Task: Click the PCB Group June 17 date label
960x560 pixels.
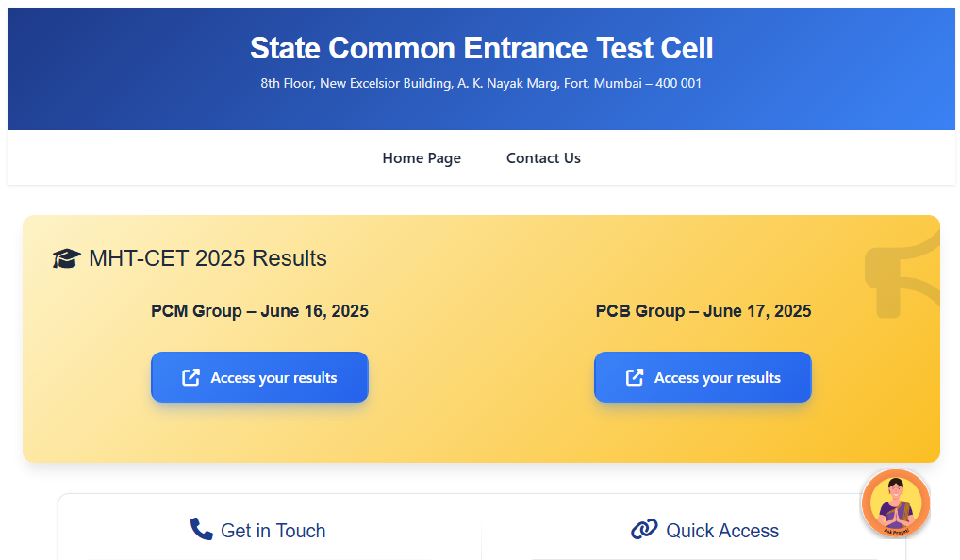Action: coord(703,311)
